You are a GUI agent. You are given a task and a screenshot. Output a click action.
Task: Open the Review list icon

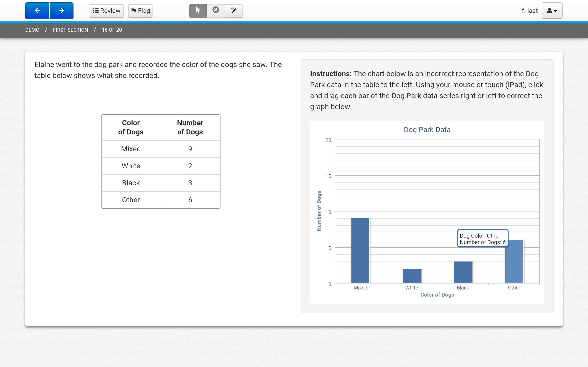point(96,11)
